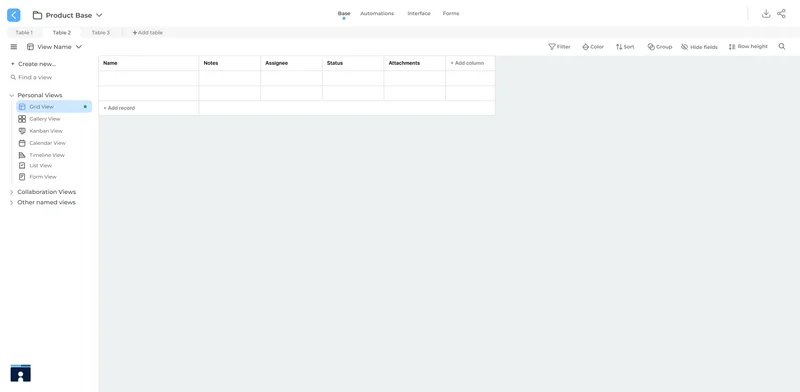Open the Forms tab
Viewport: 800px width, 392px height.
coord(451,14)
